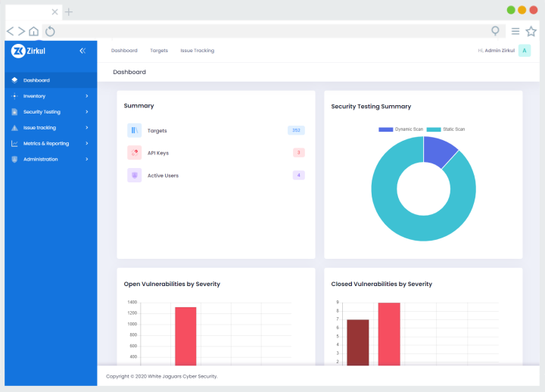Toggle Static Scan legend swatch
Viewport: 545px width, 392px height.
tap(434, 129)
